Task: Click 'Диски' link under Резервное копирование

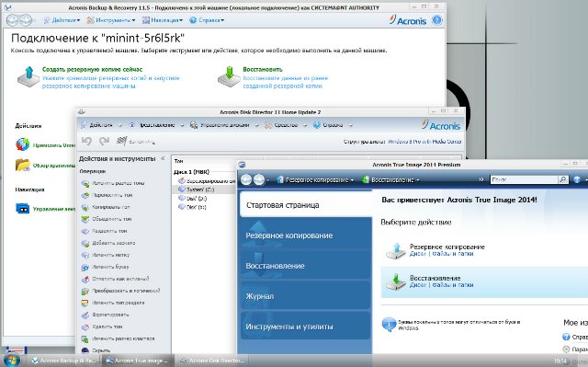Action: 418,254
